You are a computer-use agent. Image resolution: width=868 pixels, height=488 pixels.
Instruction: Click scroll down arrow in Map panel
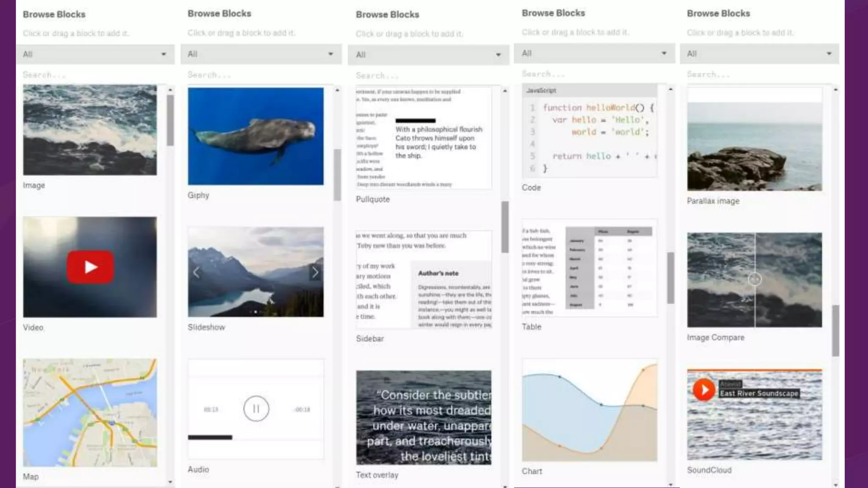(x=170, y=482)
